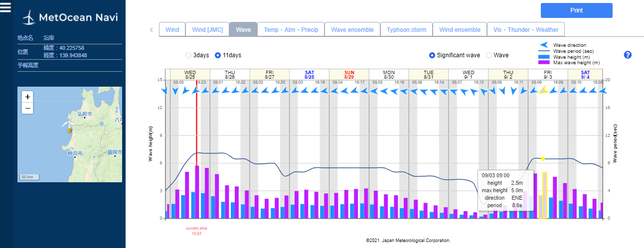The width and height of the screenshot is (644, 248).
Task: Click the yellow highlighted wave direction arrow
Action: tap(543, 90)
